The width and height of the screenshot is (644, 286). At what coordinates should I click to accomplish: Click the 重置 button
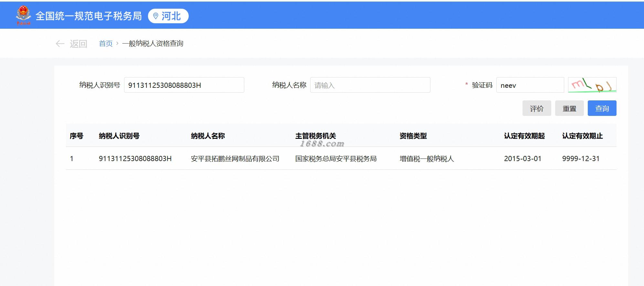[x=569, y=108]
